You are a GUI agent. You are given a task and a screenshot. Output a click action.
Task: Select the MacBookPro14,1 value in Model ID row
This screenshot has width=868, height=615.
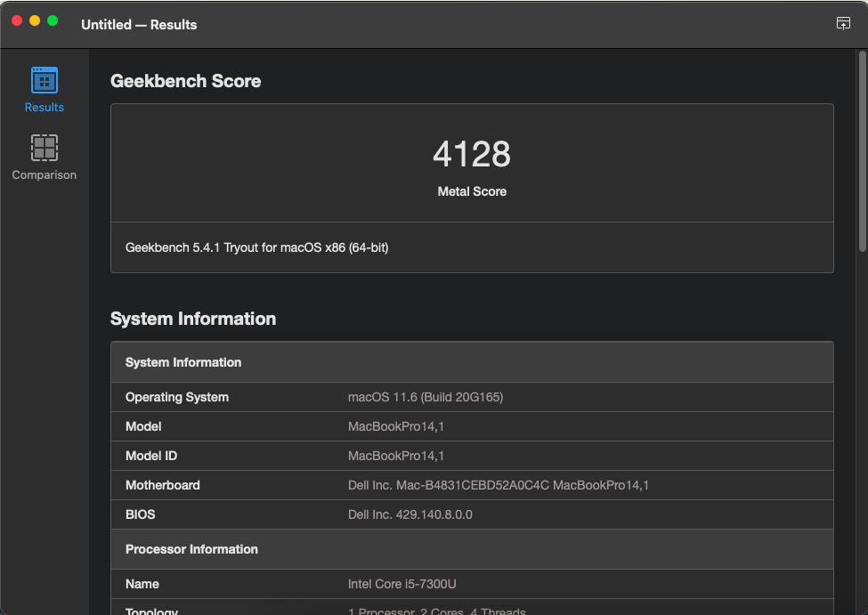(396, 456)
